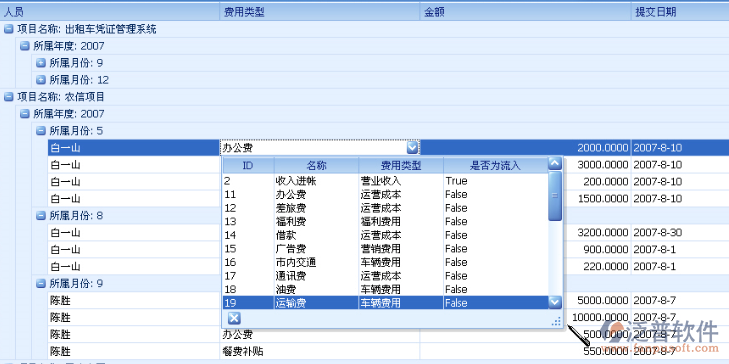Click the popup resize grip icon

click(556, 321)
